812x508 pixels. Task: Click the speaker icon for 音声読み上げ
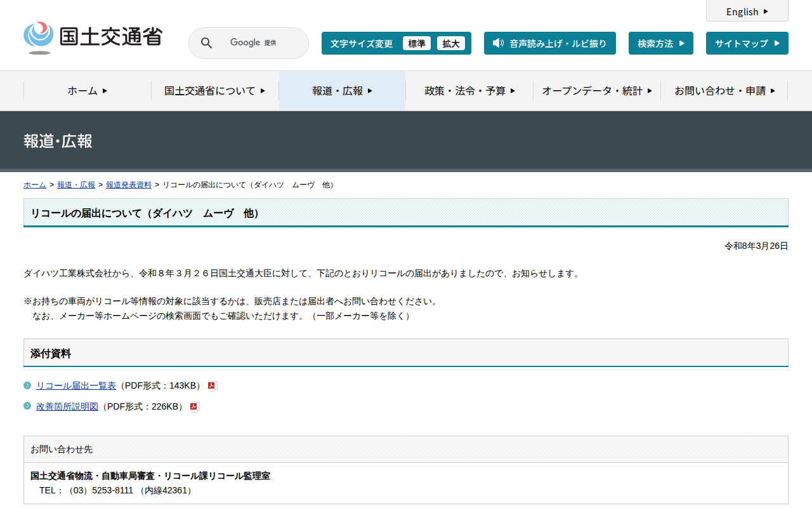[498, 43]
